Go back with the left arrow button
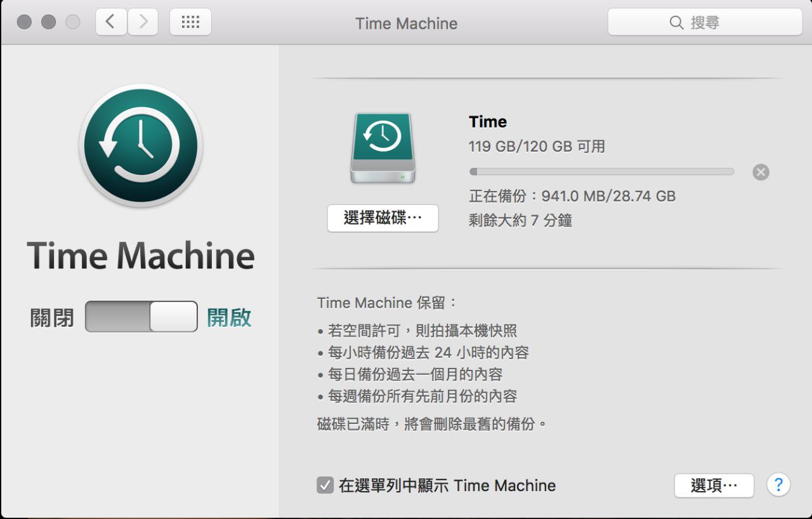812x519 pixels. pos(111,22)
